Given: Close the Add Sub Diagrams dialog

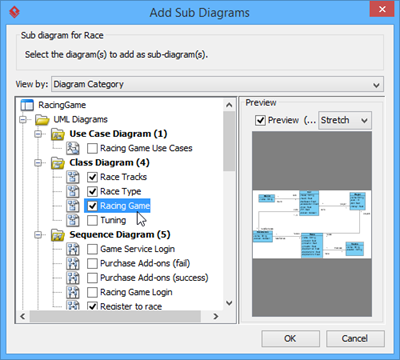Looking at the screenshot, I should [x=382, y=9].
